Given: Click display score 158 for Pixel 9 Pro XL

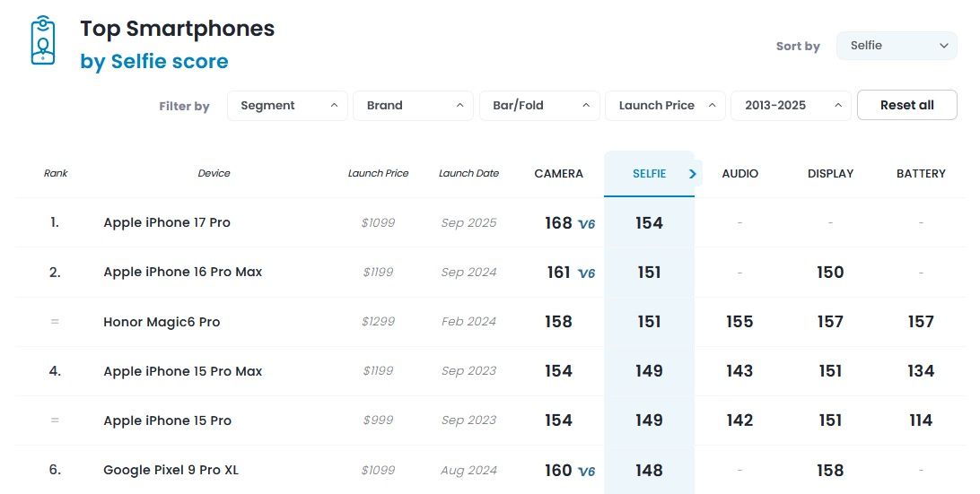Looking at the screenshot, I should pyautogui.click(x=831, y=471).
